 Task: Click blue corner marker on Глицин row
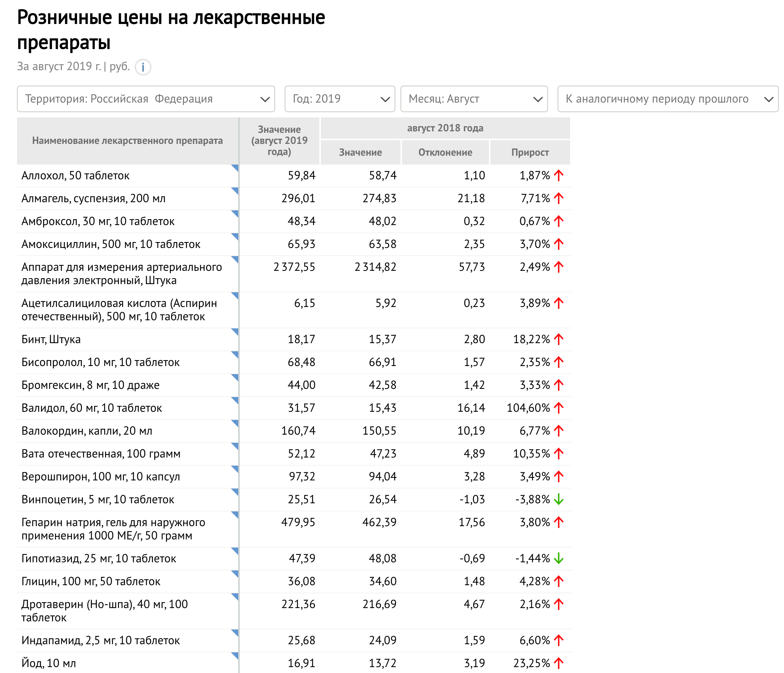click(235, 573)
